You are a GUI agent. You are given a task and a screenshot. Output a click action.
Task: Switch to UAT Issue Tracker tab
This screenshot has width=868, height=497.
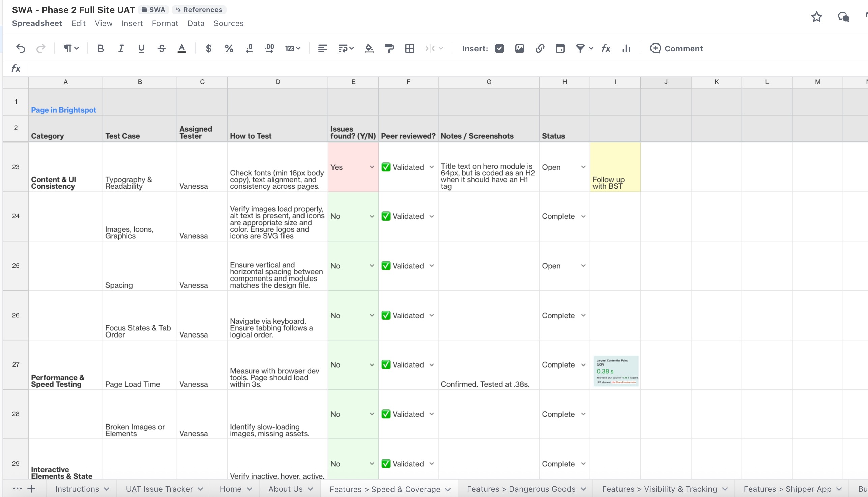[x=159, y=489]
